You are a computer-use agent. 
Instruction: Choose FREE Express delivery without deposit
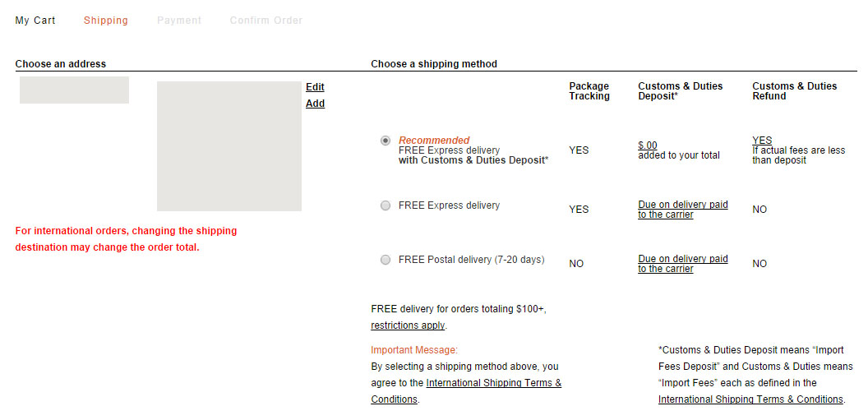tap(386, 205)
